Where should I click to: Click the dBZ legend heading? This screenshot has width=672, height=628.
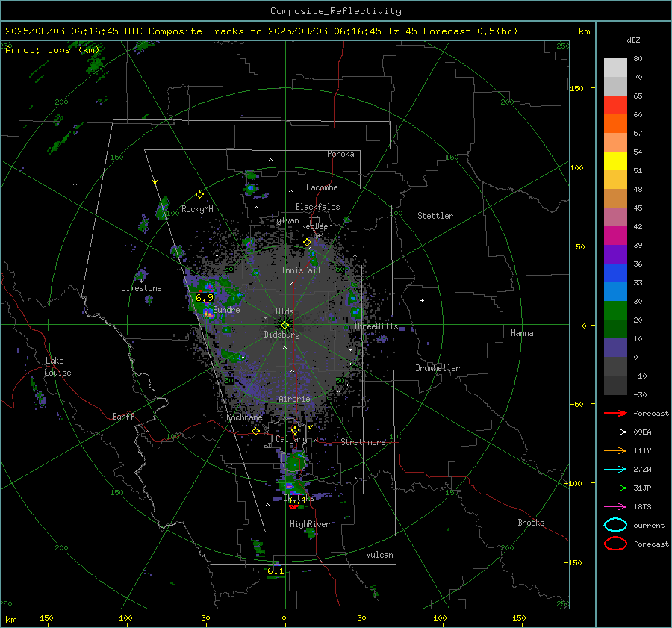[x=633, y=40]
